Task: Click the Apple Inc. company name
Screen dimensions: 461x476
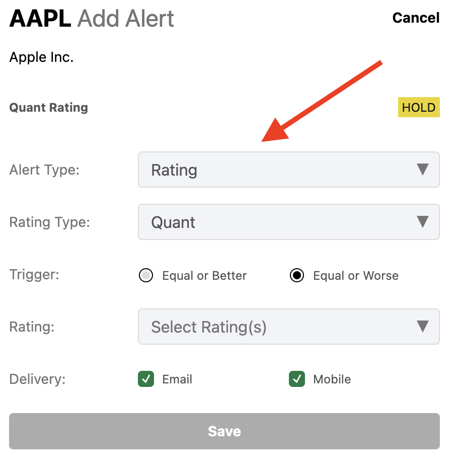Action: 41,57
